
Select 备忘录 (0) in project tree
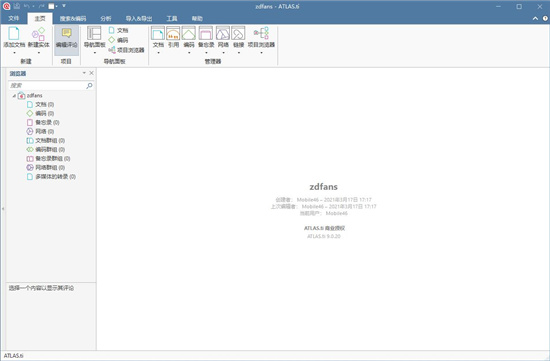(x=43, y=122)
